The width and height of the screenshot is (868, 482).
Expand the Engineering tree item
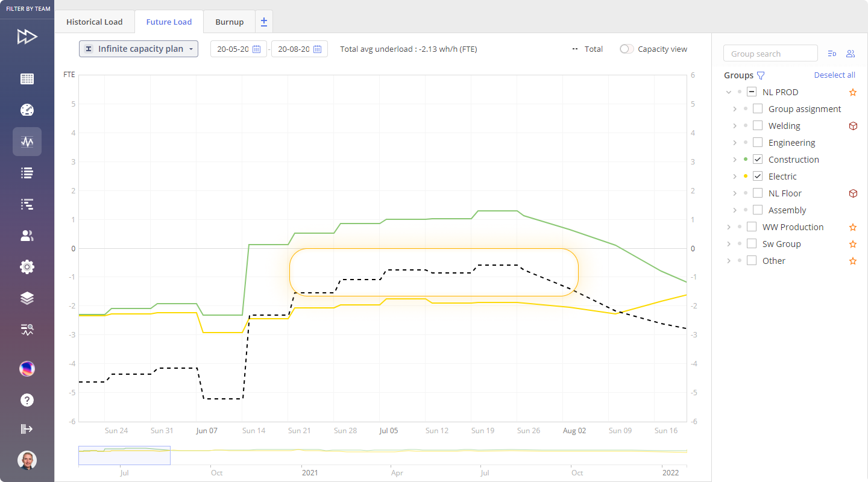click(x=735, y=143)
